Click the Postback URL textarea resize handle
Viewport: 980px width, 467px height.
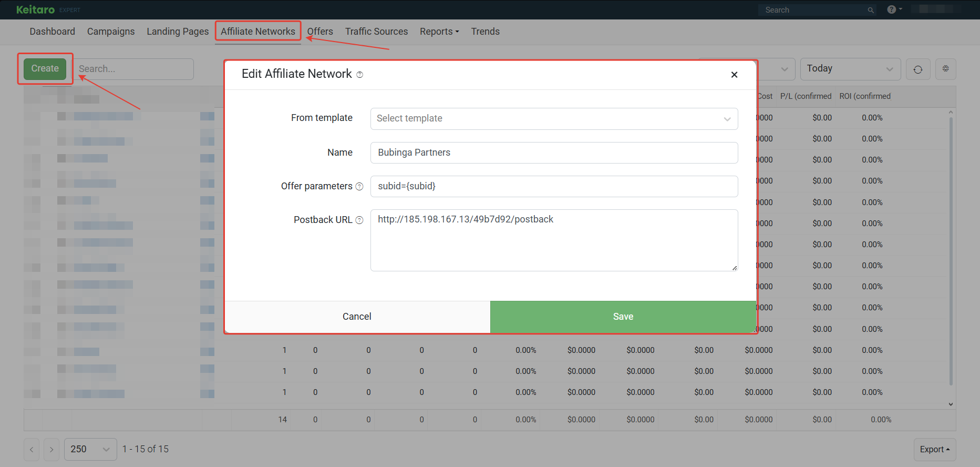click(734, 268)
